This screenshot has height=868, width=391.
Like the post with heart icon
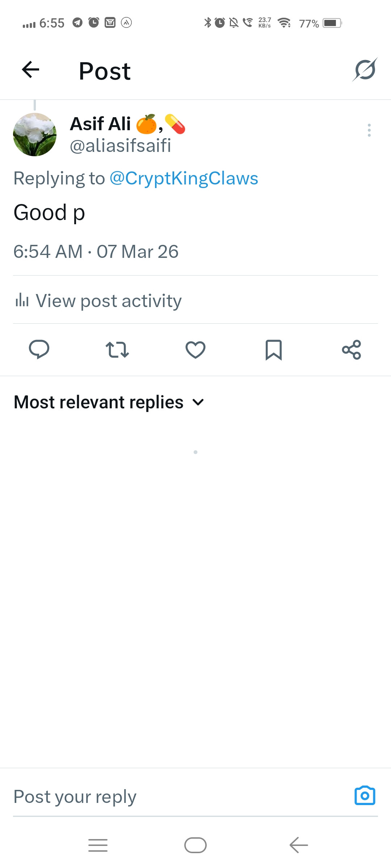tap(195, 350)
